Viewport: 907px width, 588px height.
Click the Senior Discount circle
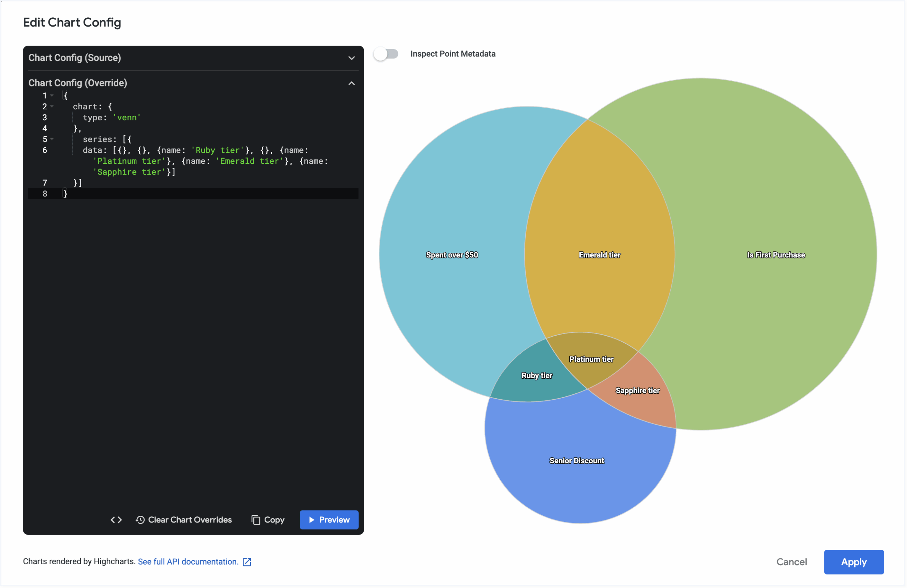click(576, 461)
